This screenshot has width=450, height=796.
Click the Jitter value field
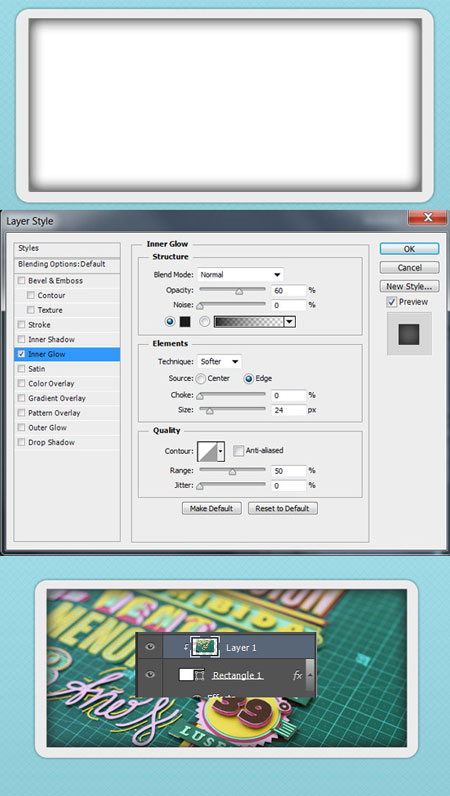point(288,485)
